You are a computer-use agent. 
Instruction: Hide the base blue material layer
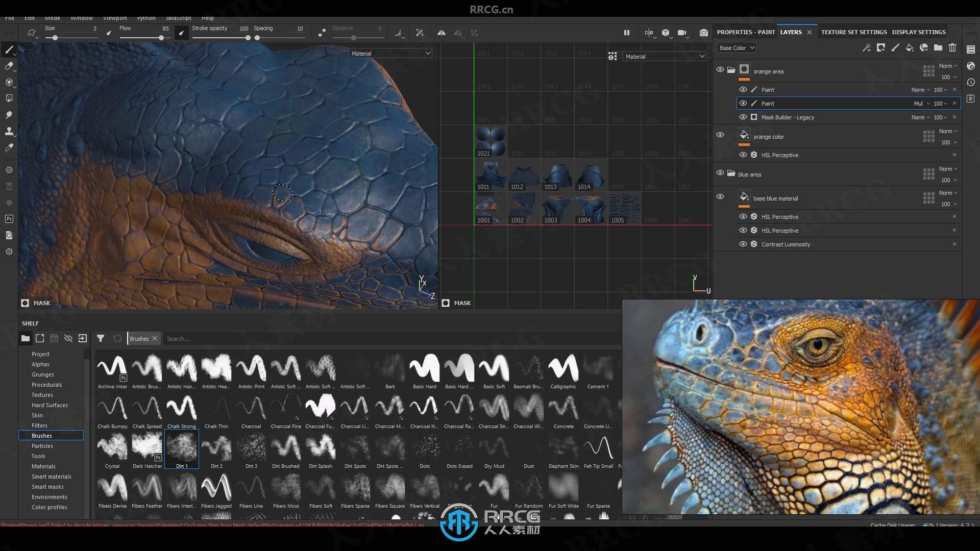pyautogui.click(x=720, y=196)
